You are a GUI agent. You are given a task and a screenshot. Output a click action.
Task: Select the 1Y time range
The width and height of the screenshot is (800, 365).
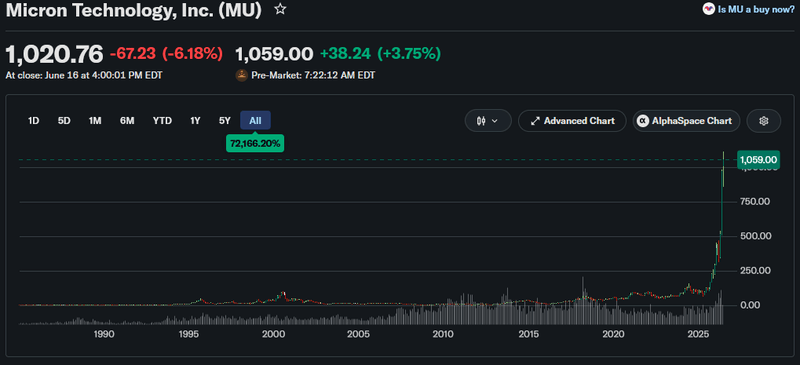[x=195, y=121]
